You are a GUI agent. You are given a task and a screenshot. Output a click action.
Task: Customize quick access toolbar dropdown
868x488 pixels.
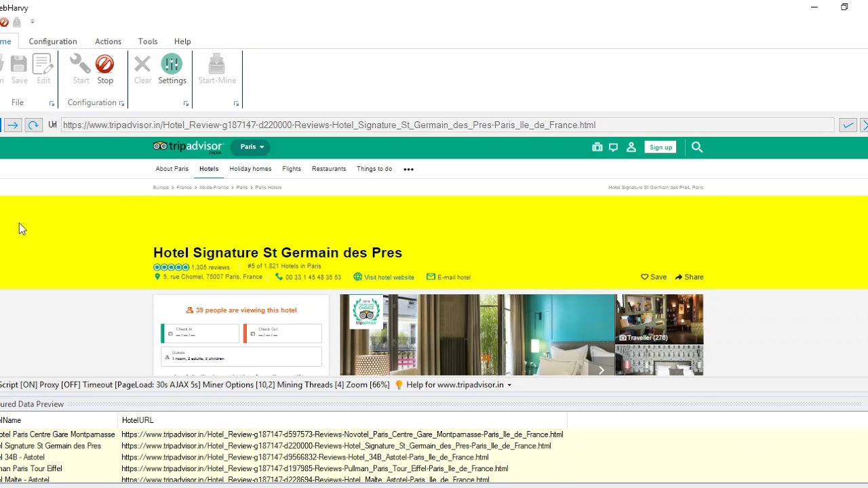(x=32, y=22)
